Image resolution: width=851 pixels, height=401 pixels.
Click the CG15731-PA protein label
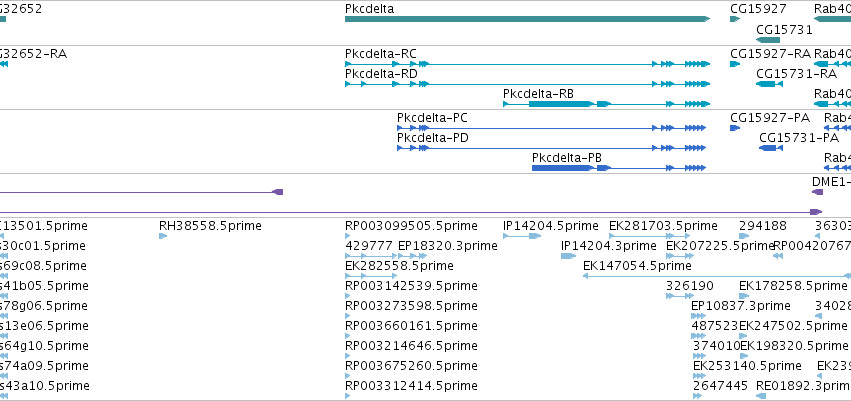coord(799,138)
